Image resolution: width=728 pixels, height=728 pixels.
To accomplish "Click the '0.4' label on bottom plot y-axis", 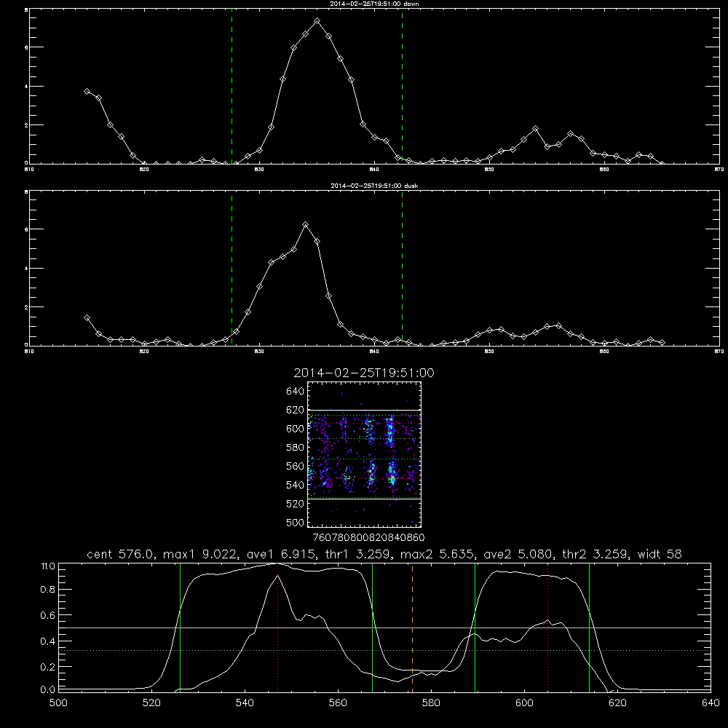I will [x=49, y=641].
